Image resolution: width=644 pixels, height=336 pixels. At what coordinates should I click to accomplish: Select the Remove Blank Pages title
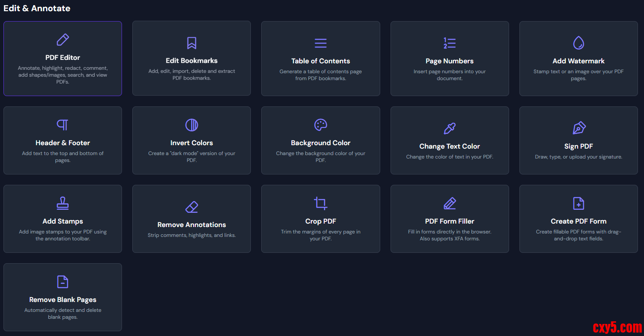pos(63,300)
